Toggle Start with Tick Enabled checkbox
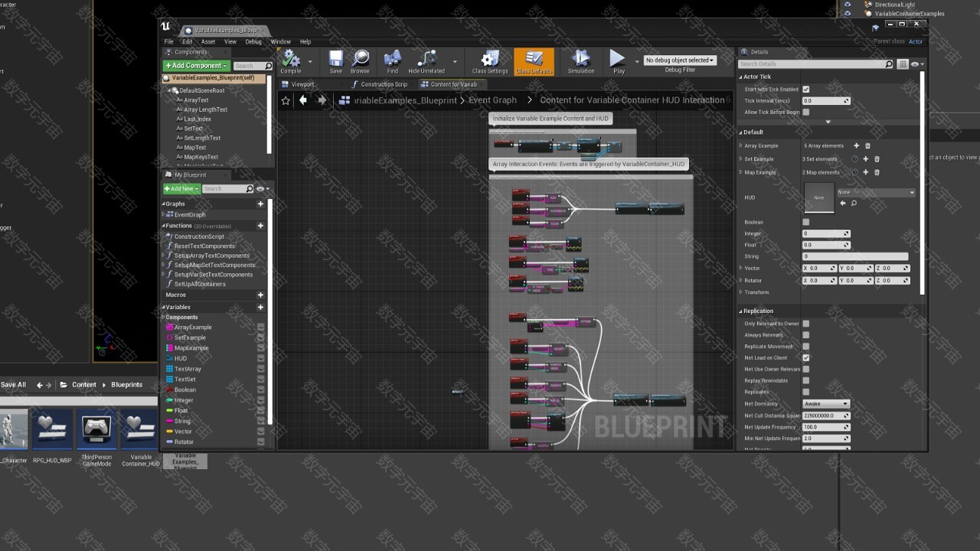980x551 pixels. [x=805, y=90]
